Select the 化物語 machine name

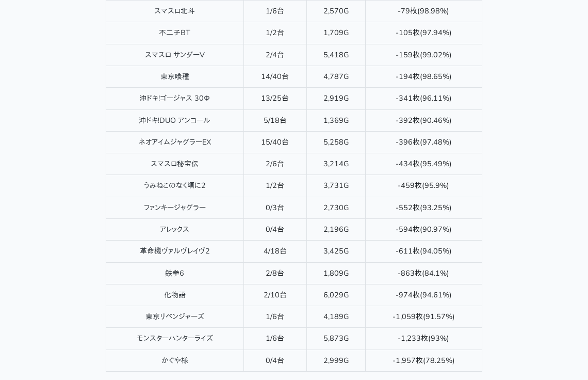tap(174, 295)
